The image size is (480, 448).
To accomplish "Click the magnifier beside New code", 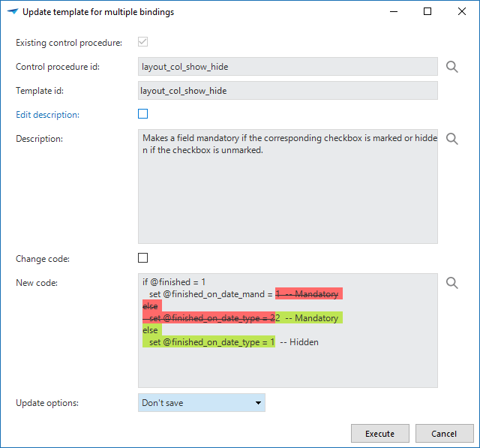I will pyautogui.click(x=452, y=283).
